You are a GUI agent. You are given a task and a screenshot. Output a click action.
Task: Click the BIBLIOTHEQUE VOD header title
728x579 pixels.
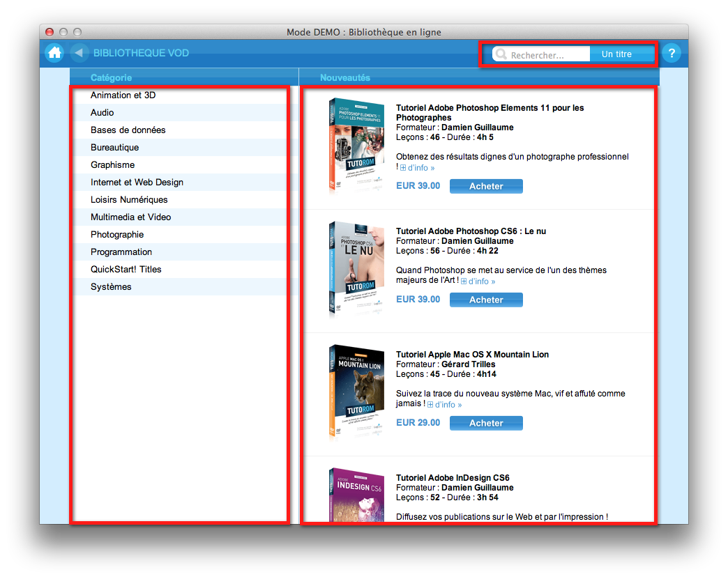(x=141, y=53)
